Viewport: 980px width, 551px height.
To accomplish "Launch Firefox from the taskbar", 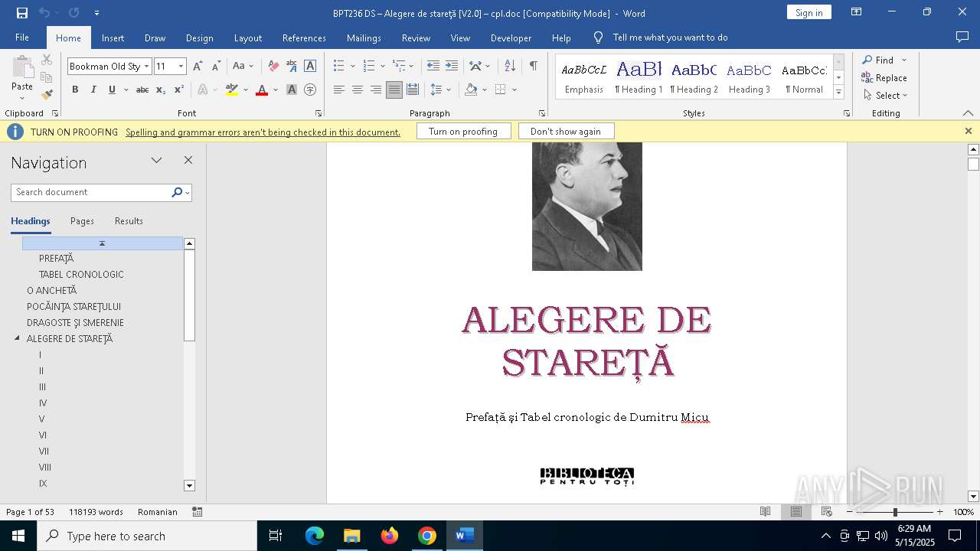I will 390,536.
